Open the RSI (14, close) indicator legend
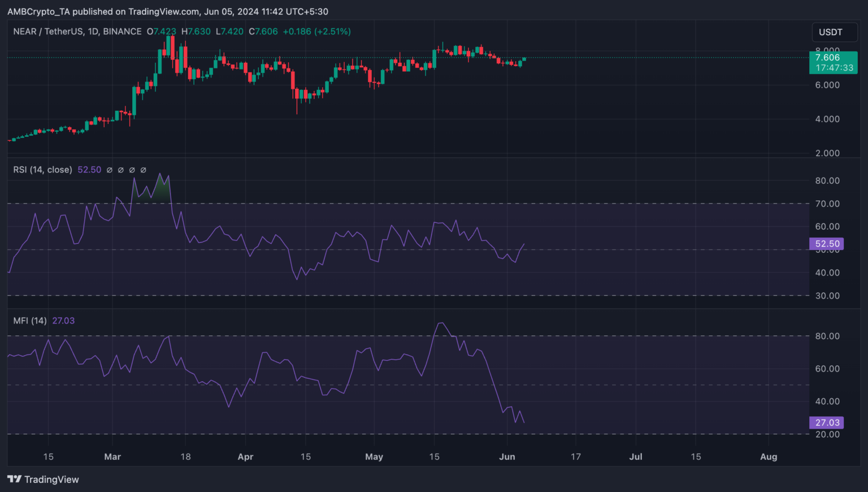 pyautogui.click(x=43, y=170)
